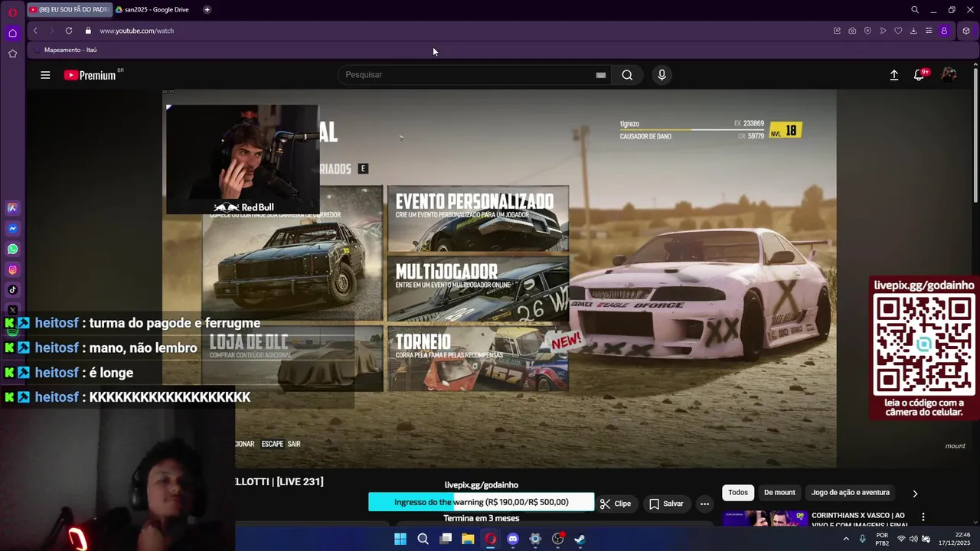Open YouTube notifications bell

[919, 75]
